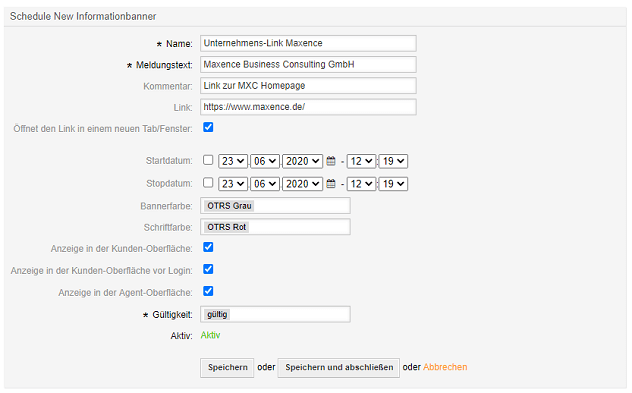Open the Stopdatum month dropdown
The width and height of the screenshot is (632, 393).
click(x=265, y=184)
